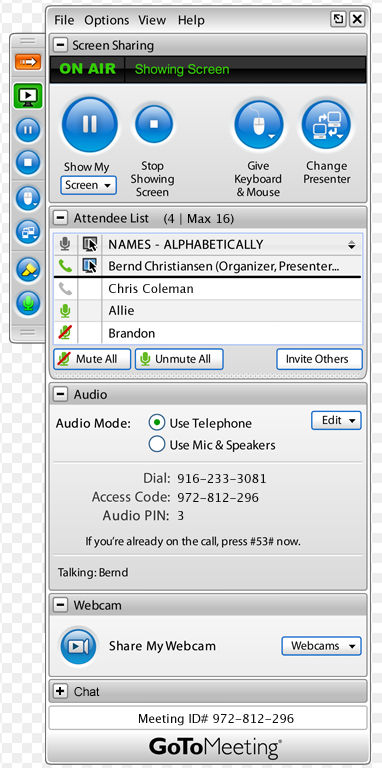Toggle the green microphone icon in the side strip
Image resolution: width=382 pixels, height=768 pixels.
28,303
